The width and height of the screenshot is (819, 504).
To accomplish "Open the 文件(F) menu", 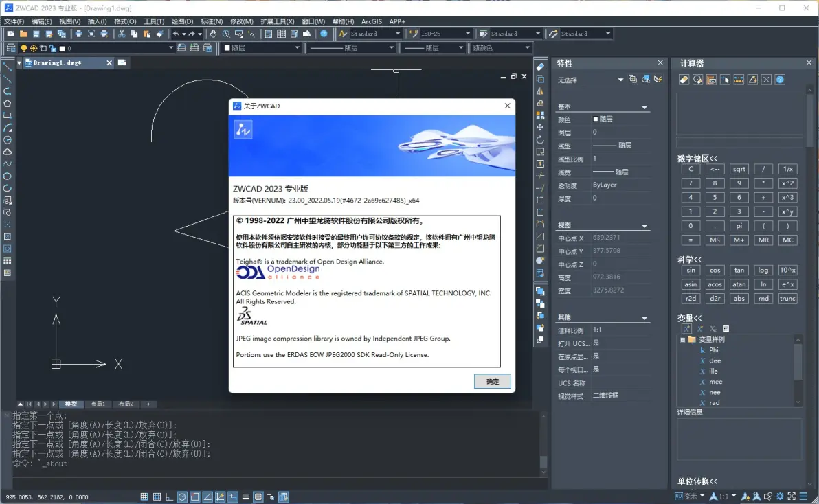I will (x=14, y=21).
